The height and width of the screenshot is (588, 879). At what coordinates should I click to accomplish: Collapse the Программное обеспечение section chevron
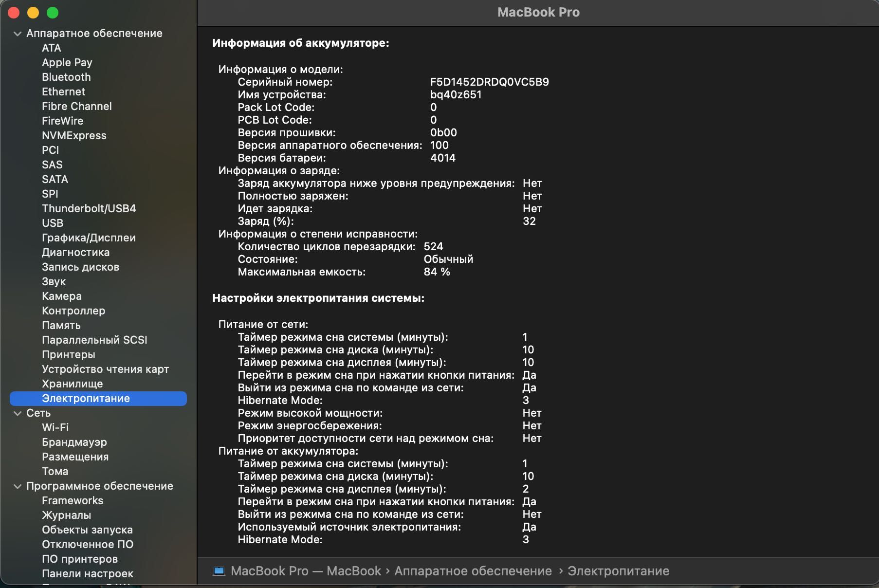[x=18, y=486]
